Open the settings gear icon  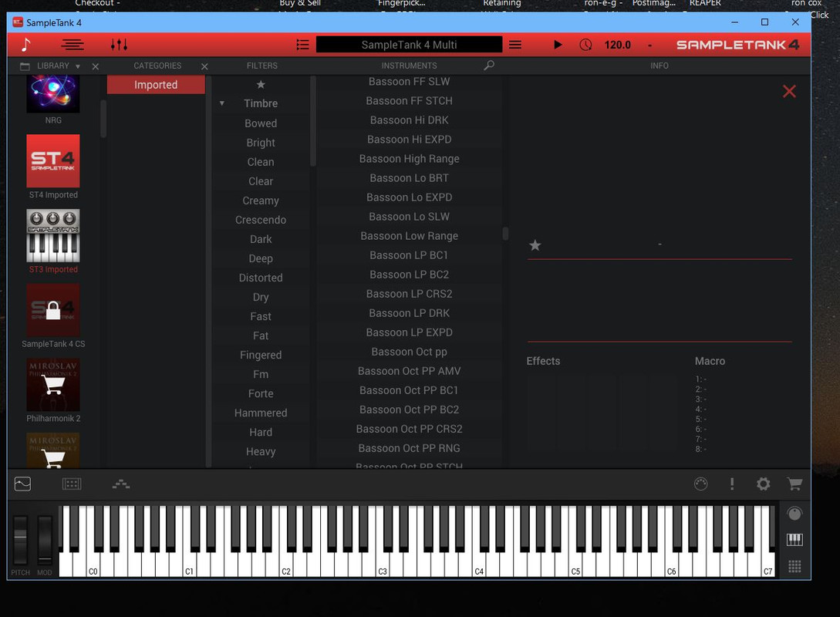click(764, 484)
